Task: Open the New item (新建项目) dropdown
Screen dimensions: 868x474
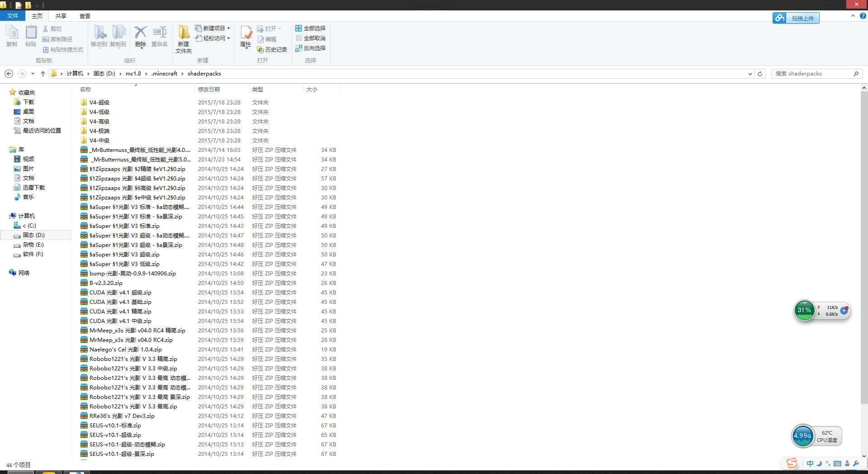Action: coord(212,28)
